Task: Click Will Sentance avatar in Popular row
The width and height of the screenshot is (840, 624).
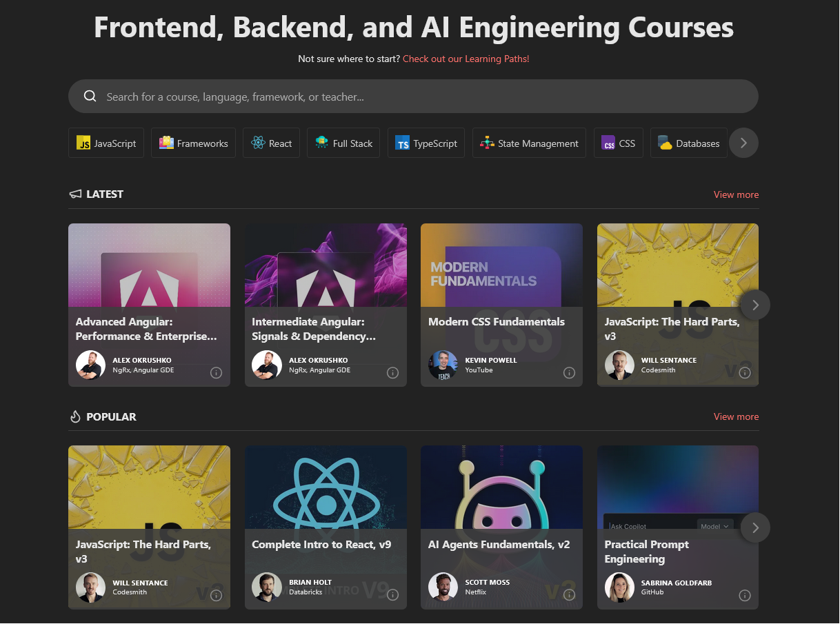Action: [90, 587]
